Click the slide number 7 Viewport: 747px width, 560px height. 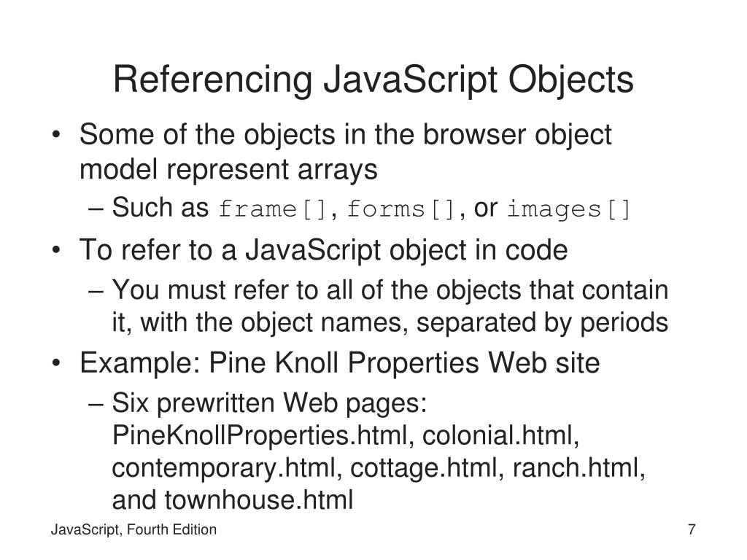[x=692, y=529]
